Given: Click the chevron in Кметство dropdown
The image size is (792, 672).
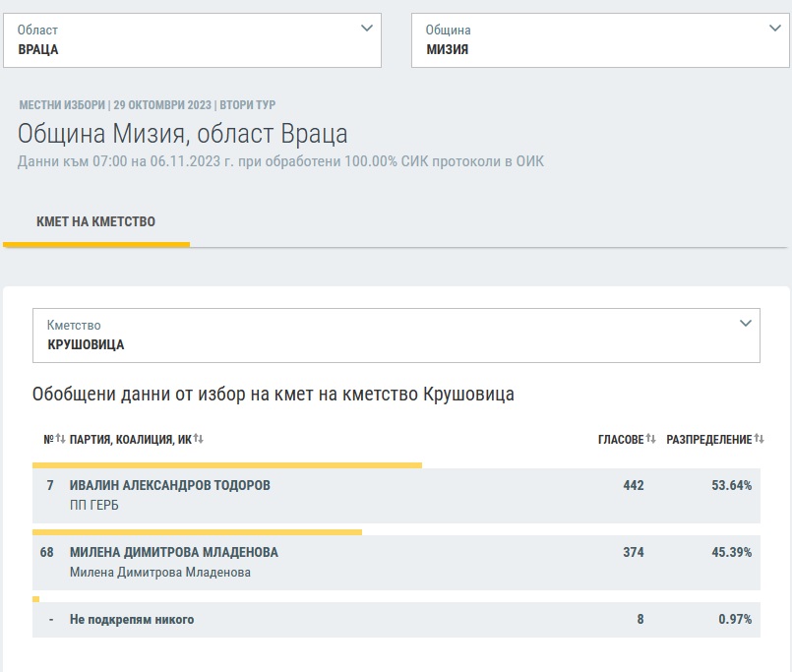Looking at the screenshot, I should tap(746, 323).
